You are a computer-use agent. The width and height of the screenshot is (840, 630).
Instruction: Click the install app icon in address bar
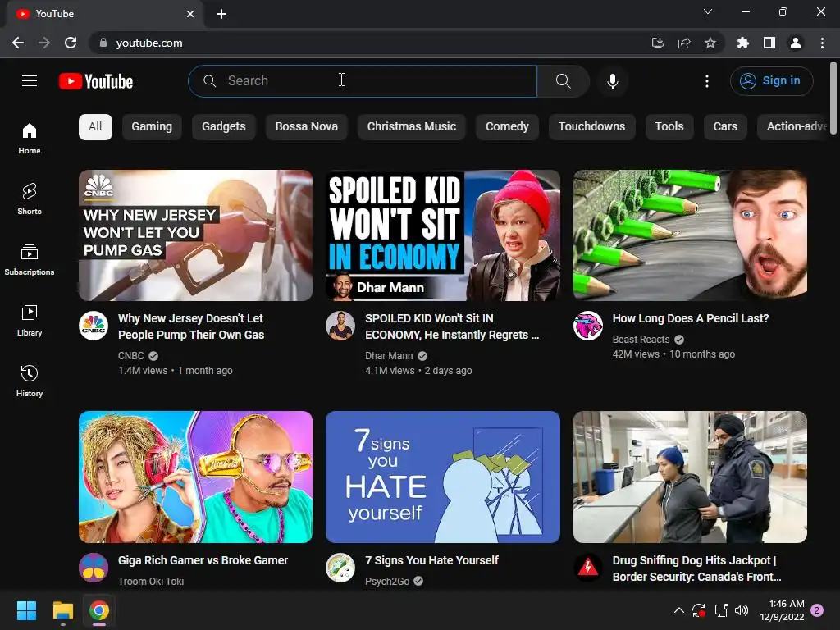point(657,43)
